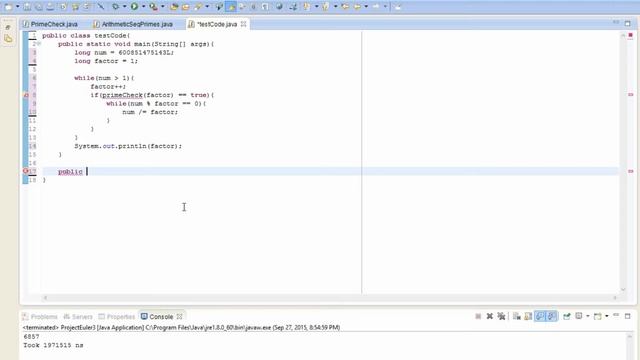Open the Previous Annotation dropdown arrow
Viewport: 640px width, 360px height.
tap(335, 7)
